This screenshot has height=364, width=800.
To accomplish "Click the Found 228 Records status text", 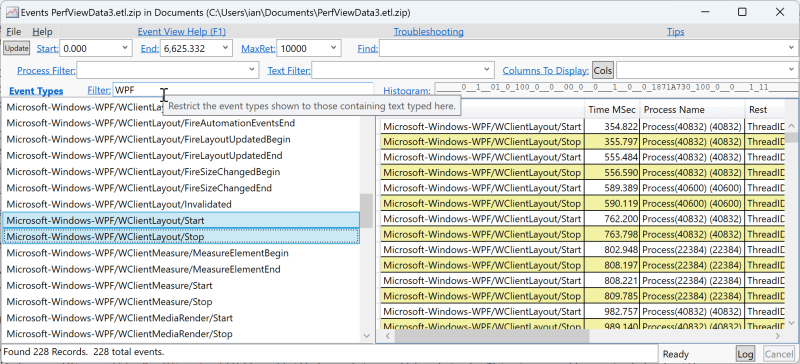I will (x=84, y=352).
